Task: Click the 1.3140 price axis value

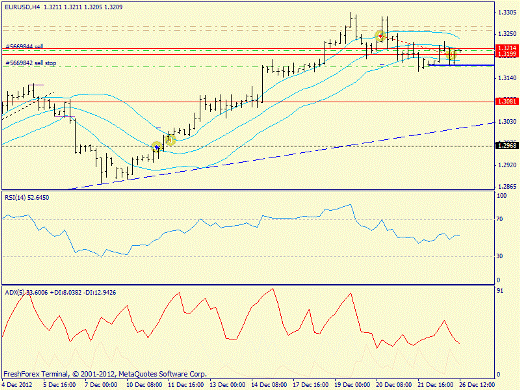Action: (507, 78)
